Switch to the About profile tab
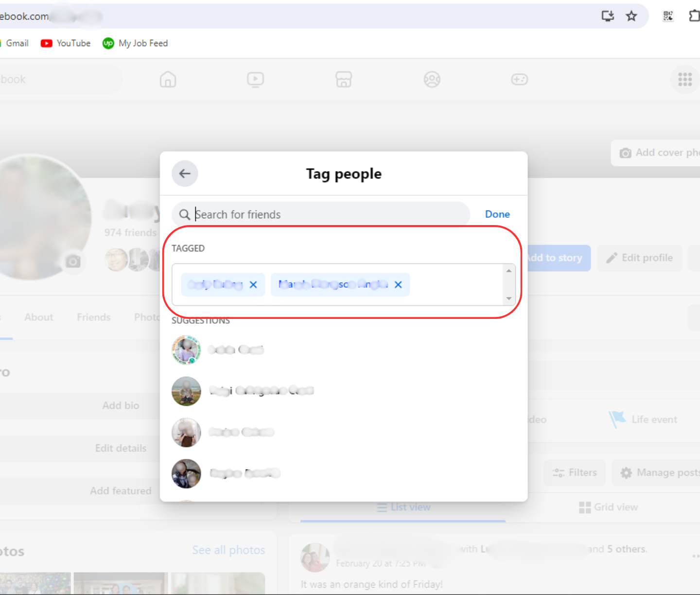 39,317
